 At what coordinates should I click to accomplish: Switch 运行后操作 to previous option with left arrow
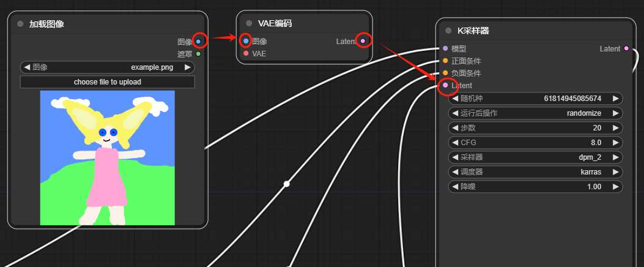(455, 113)
